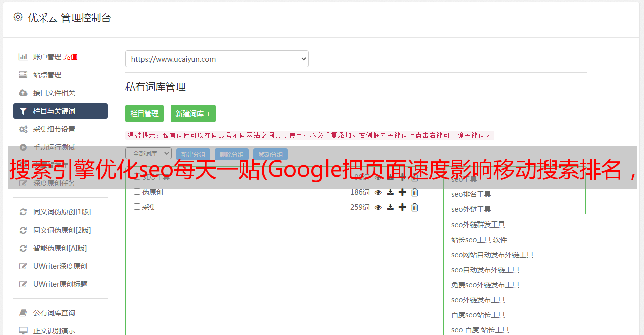Screen dimensions: 644x335
Task: Click the refresh icon for 同义词伪原创[2版]
Action: click(23, 230)
